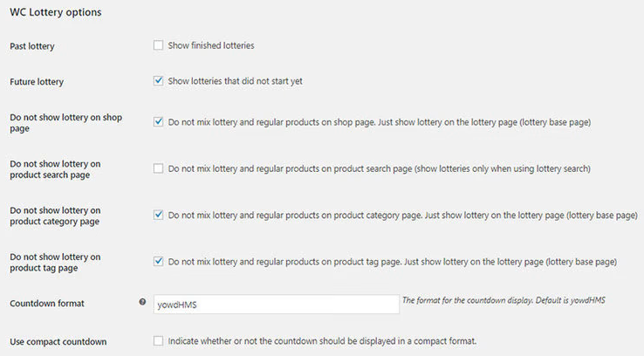Click the product category page description text
The height and width of the screenshot is (356, 644).
point(403,216)
